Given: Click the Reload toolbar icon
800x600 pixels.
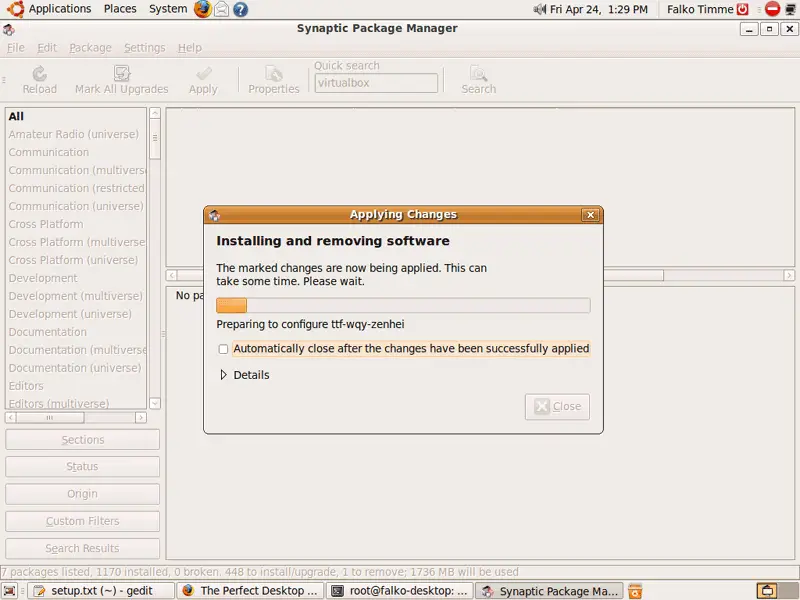Looking at the screenshot, I should click(39, 74).
